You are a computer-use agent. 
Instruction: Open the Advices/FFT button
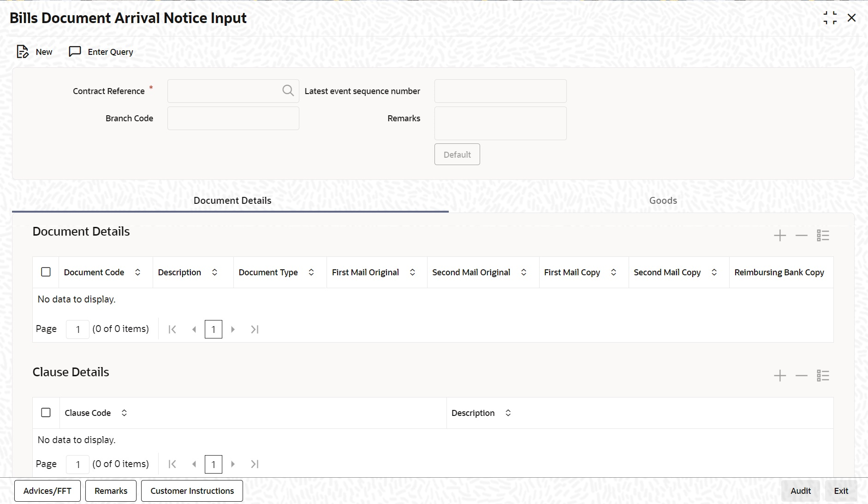point(48,491)
